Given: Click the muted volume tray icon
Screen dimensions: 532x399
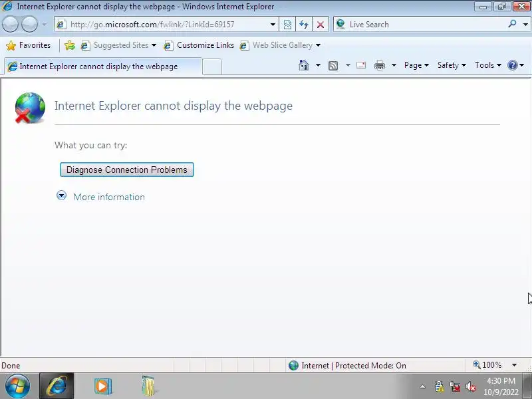Looking at the screenshot, I should point(471,386).
